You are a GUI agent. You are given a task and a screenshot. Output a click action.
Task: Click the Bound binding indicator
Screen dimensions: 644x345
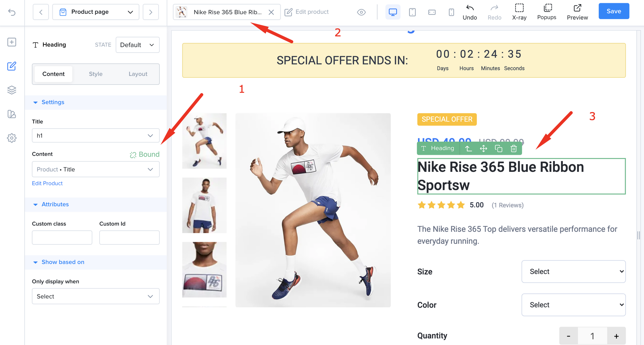pos(145,154)
